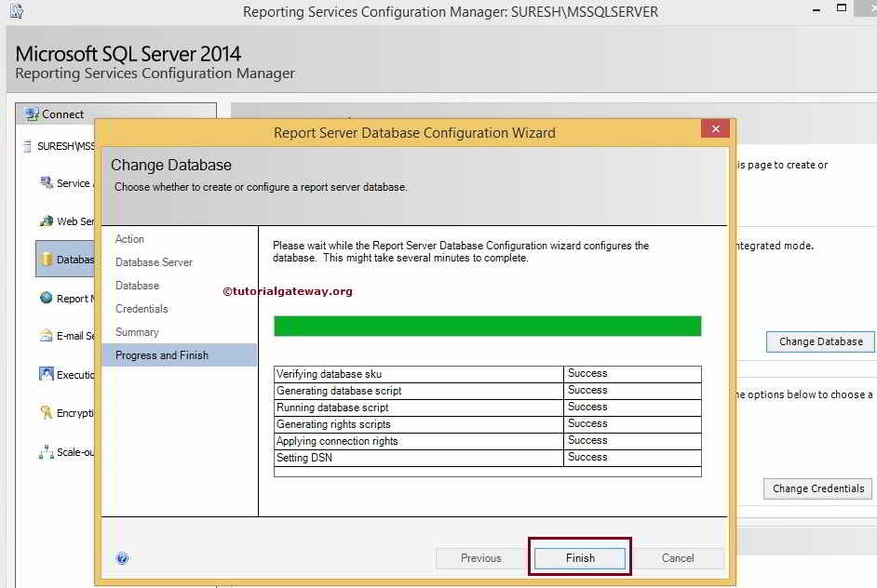Screen dimensions: 877x588
Task: Click the Microsoft SQL Server 2014 heading
Action: click(128, 54)
